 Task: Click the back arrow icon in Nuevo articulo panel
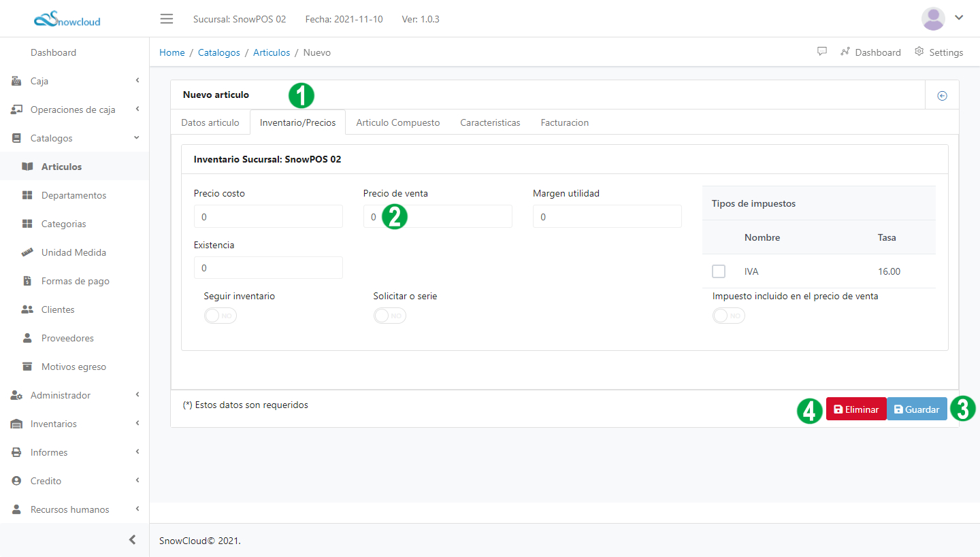coord(942,96)
